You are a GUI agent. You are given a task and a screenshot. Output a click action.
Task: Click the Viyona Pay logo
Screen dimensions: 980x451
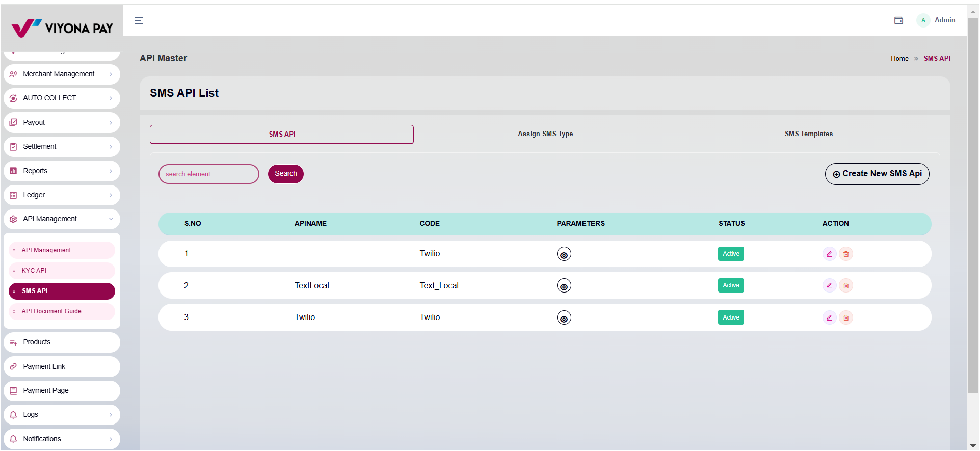pos(62,28)
